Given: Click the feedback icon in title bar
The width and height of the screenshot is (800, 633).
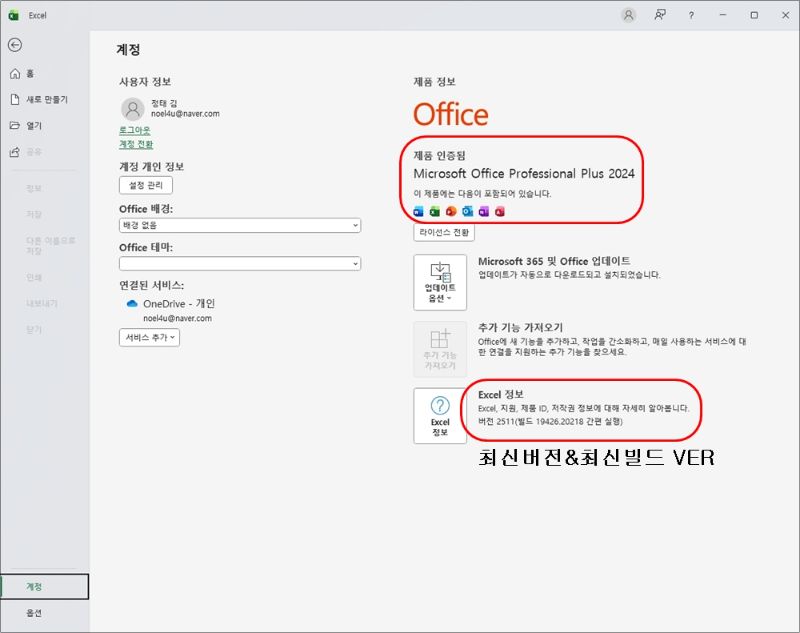Looking at the screenshot, I should point(660,15).
